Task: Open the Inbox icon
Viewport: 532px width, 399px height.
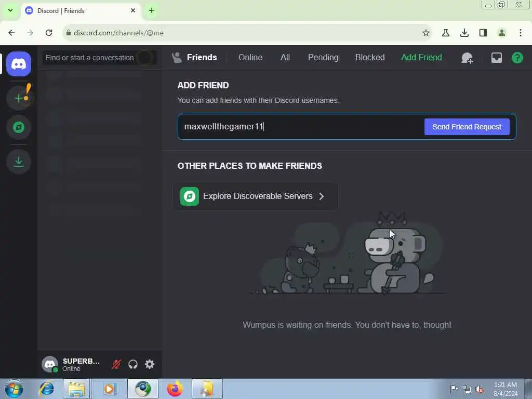Action: (x=496, y=58)
